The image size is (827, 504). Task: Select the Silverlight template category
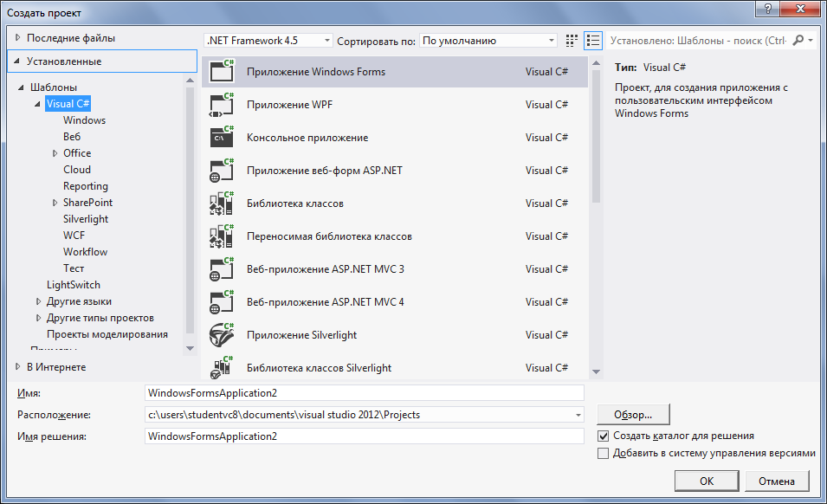point(86,219)
